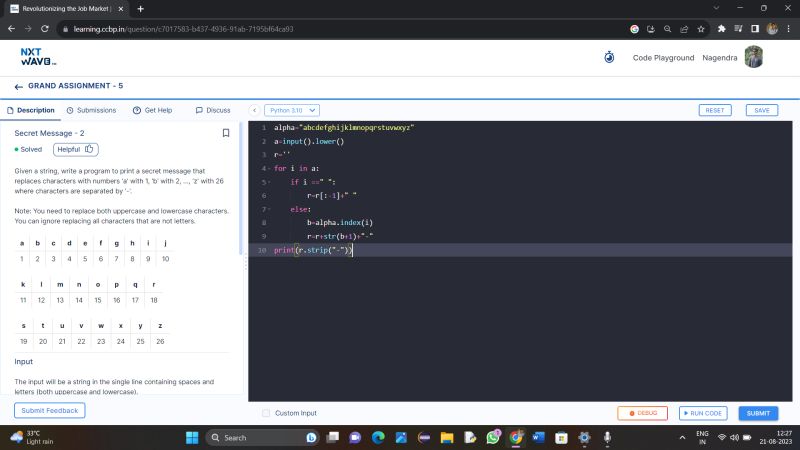Open the Python 3.10 language dropdown

292,110
